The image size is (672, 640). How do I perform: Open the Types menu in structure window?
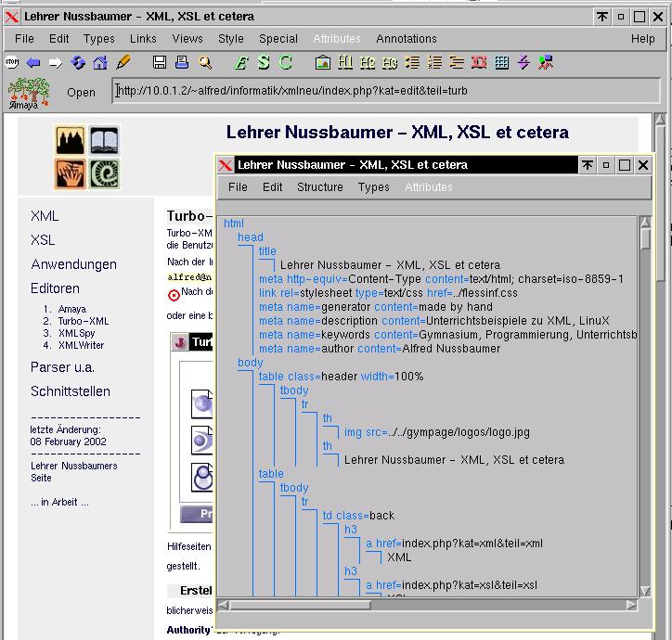(374, 187)
